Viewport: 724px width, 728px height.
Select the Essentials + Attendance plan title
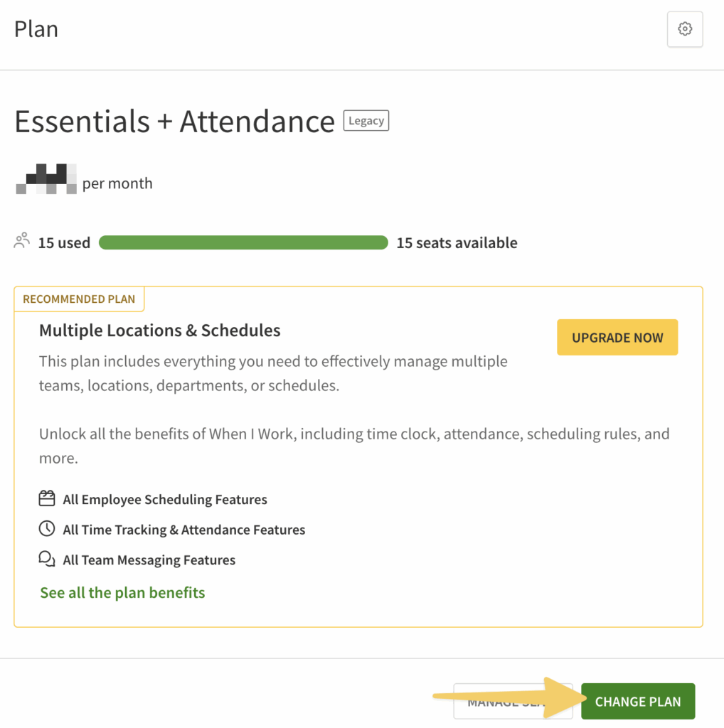click(x=174, y=122)
